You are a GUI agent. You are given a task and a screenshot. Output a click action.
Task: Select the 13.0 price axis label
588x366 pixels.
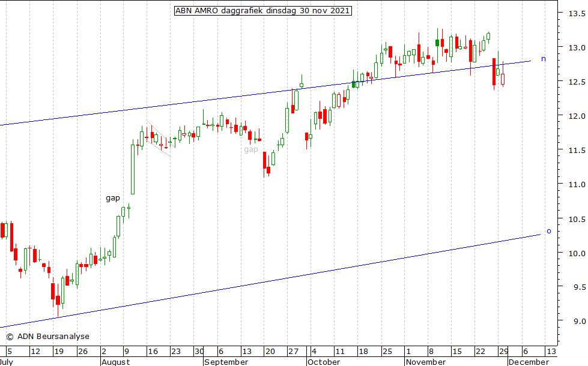tap(577, 48)
